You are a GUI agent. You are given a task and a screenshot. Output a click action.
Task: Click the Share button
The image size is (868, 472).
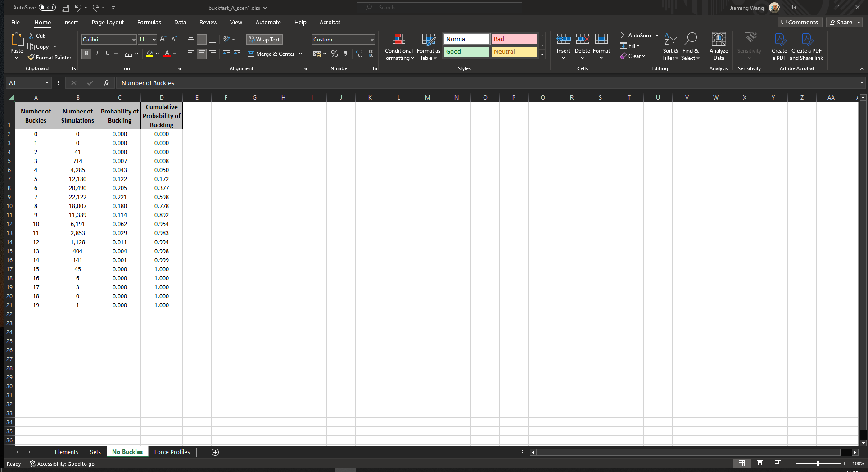click(841, 23)
